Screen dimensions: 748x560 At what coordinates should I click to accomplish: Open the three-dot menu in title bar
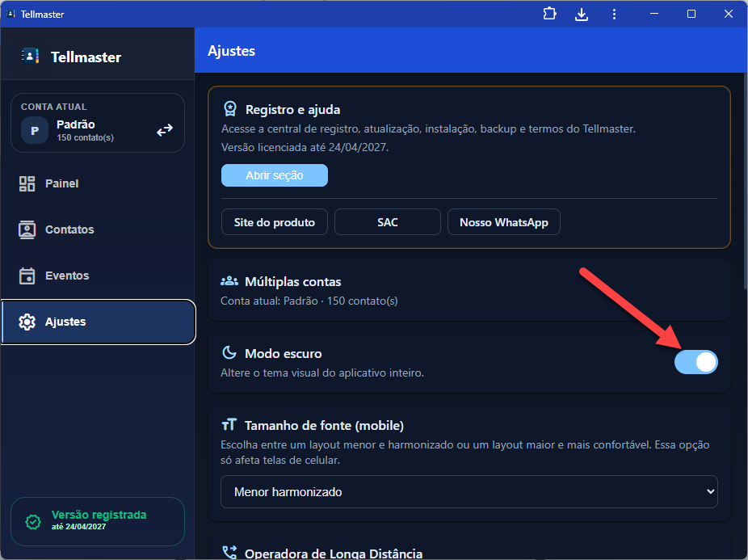614,14
